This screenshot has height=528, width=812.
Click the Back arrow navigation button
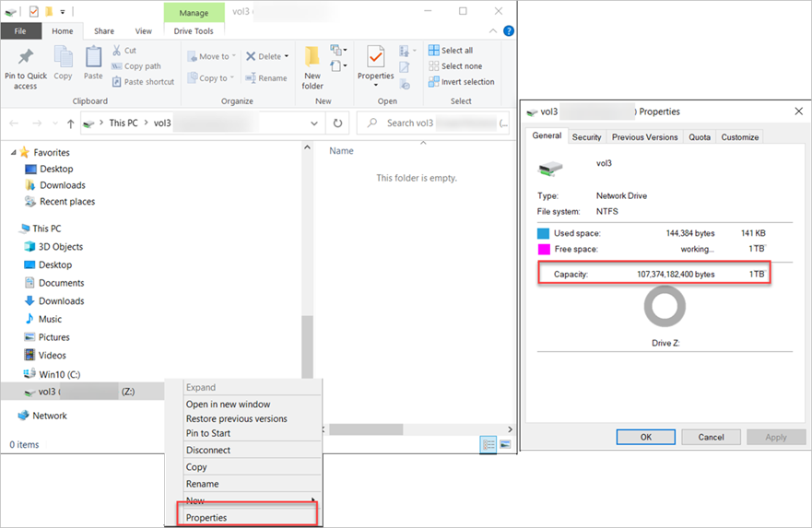click(x=14, y=123)
